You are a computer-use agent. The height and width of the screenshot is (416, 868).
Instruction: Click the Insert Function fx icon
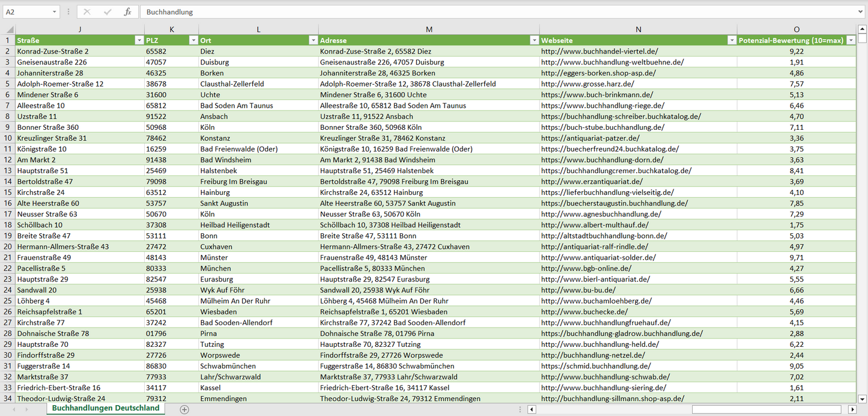(127, 12)
